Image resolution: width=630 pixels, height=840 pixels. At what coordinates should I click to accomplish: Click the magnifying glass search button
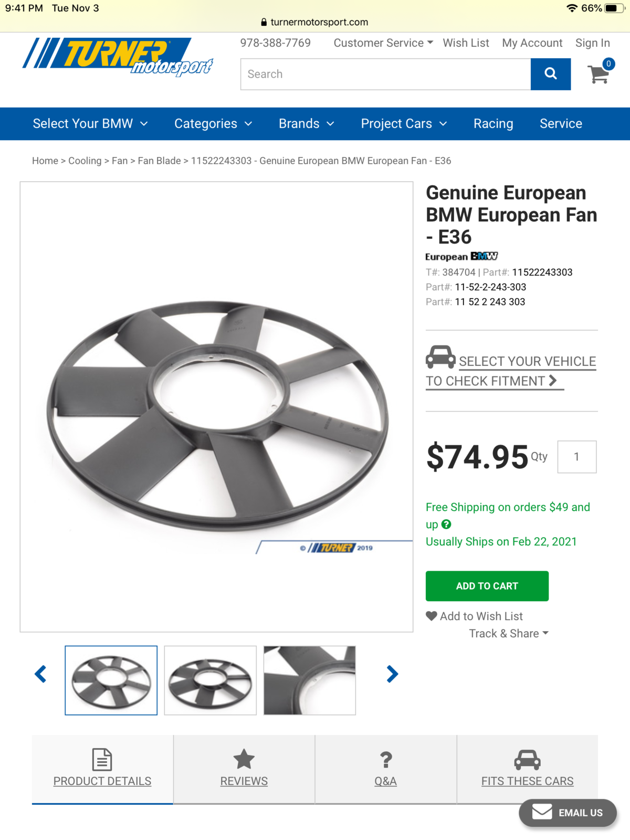(x=550, y=74)
